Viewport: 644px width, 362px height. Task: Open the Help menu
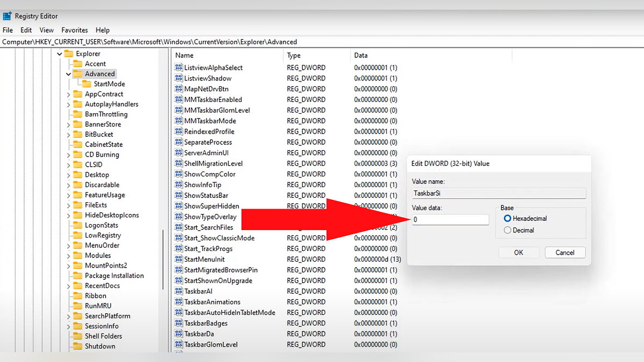click(103, 30)
